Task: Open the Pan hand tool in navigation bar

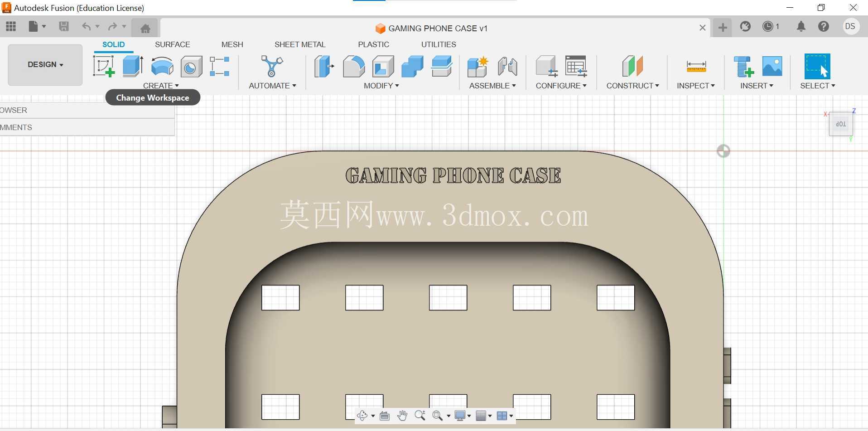Action: tap(402, 415)
